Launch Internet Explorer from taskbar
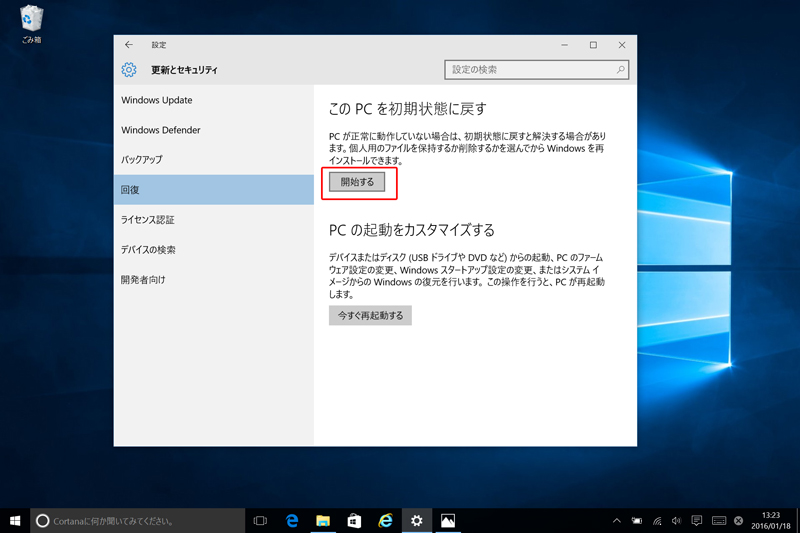 pos(385,521)
